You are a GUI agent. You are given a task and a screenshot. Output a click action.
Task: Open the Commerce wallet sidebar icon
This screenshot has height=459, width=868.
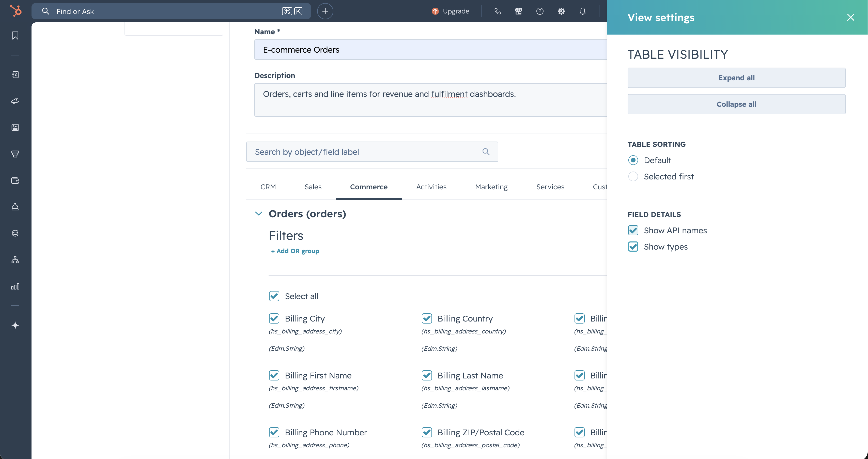point(15,181)
